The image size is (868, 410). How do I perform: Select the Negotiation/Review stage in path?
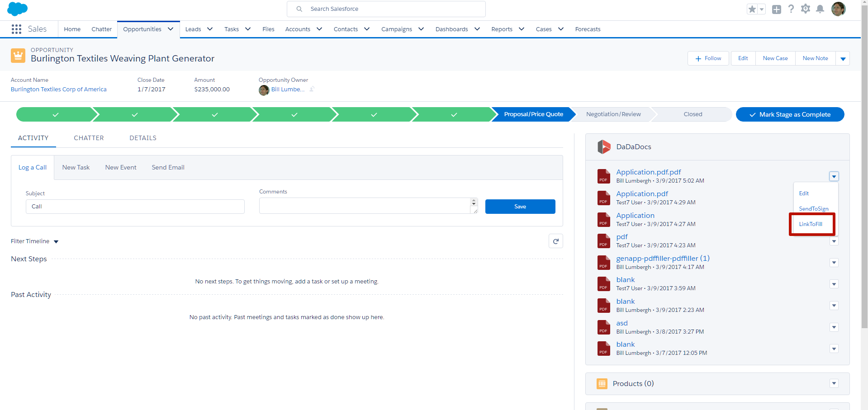pos(613,114)
